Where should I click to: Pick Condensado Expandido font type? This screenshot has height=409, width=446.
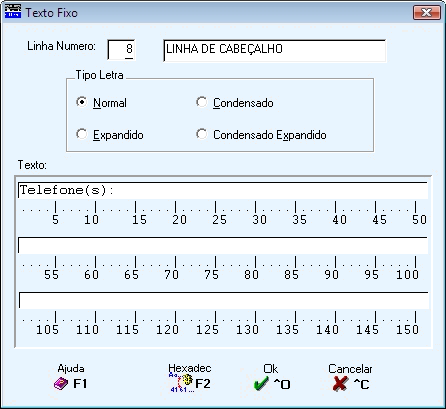click(202, 134)
